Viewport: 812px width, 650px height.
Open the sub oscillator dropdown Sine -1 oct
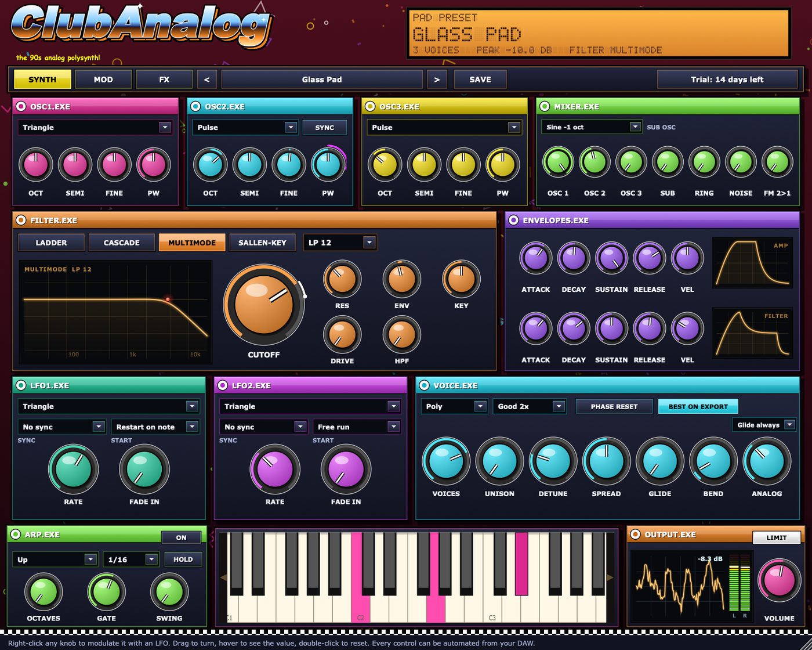(592, 127)
